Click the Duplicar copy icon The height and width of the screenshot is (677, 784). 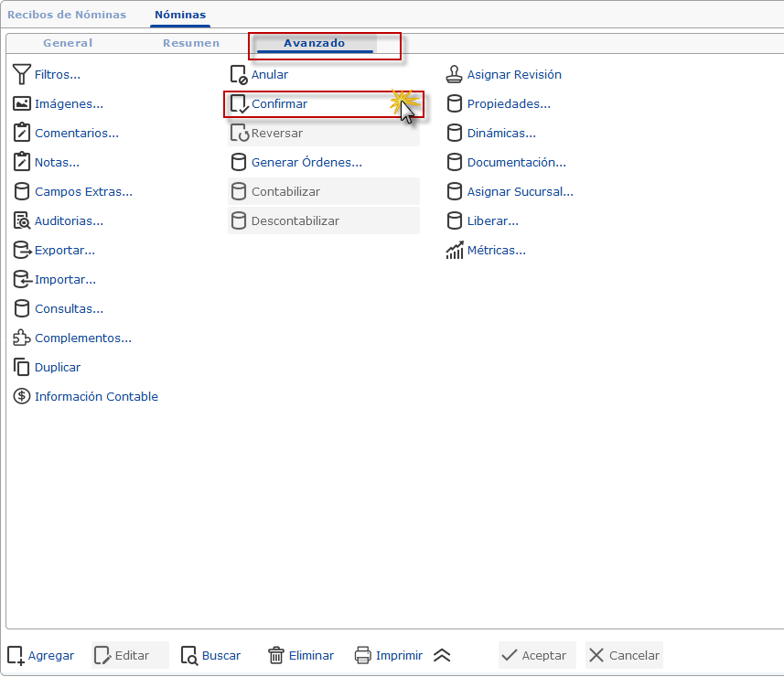click(22, 367)
